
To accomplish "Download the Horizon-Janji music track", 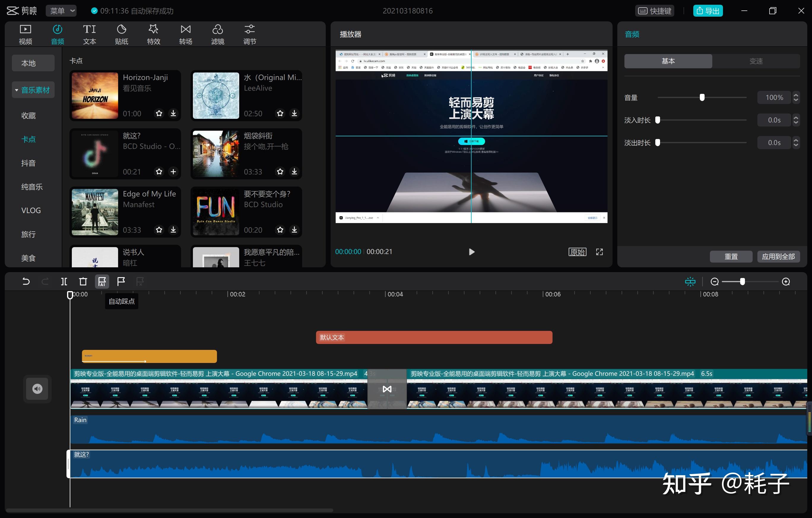I will [173, 113].
